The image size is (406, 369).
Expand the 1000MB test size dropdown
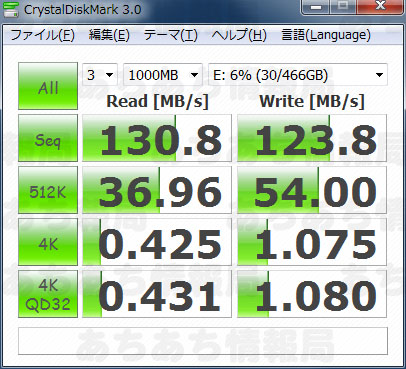[x=163, y=75]
